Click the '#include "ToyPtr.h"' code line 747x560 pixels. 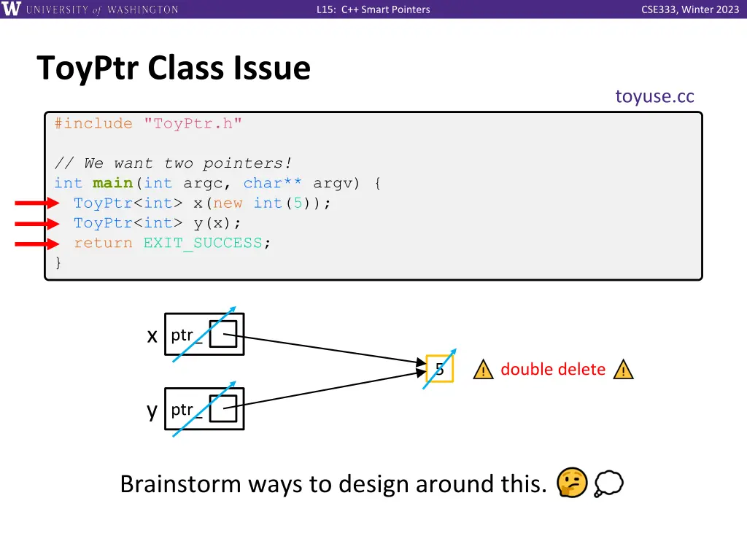148,123
